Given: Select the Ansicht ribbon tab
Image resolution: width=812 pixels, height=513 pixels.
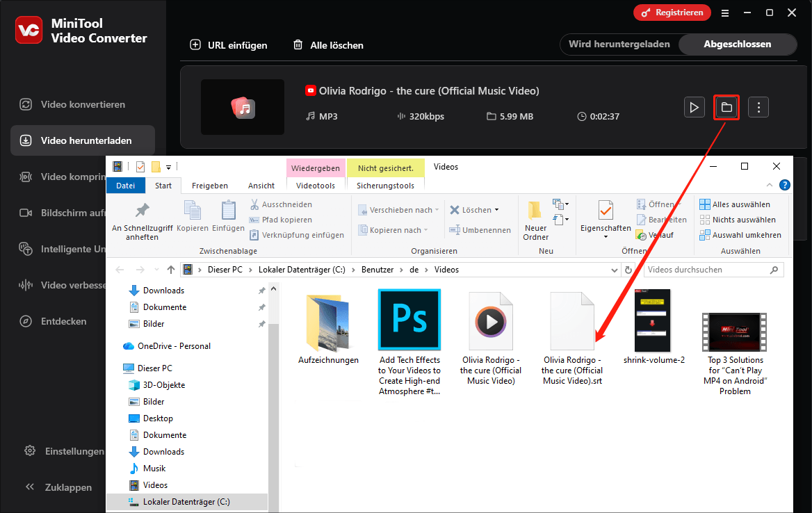Looking at the screenshot, I should [x=261, y=186].
